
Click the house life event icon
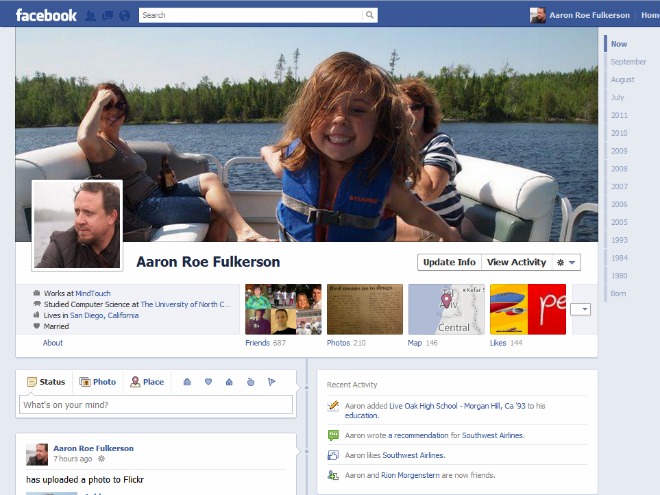[229, 382]
